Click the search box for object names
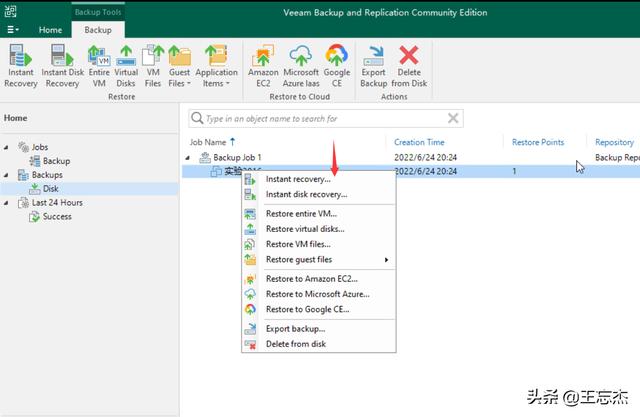 point(326,118)
